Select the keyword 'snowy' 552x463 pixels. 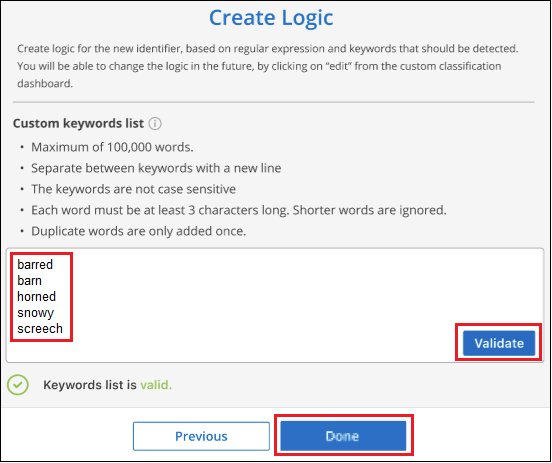coord(35,313)
